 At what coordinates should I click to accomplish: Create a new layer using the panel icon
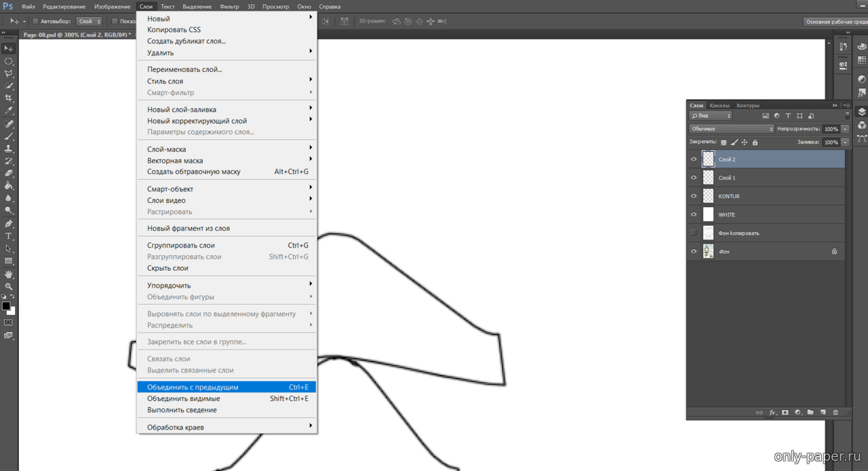point(823,412)
